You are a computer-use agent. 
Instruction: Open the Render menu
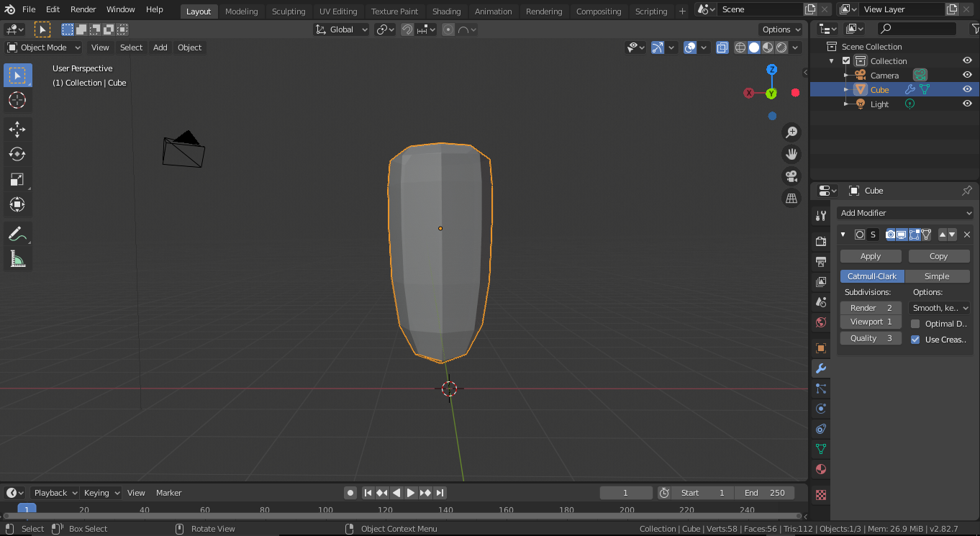pyautogui.click(x=83, y=9)
